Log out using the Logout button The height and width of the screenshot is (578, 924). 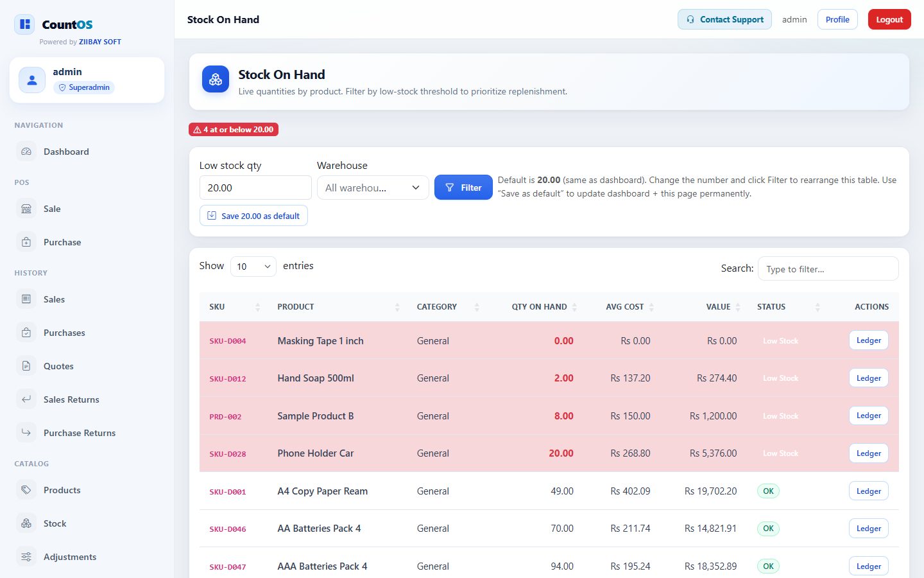point(889,19)
